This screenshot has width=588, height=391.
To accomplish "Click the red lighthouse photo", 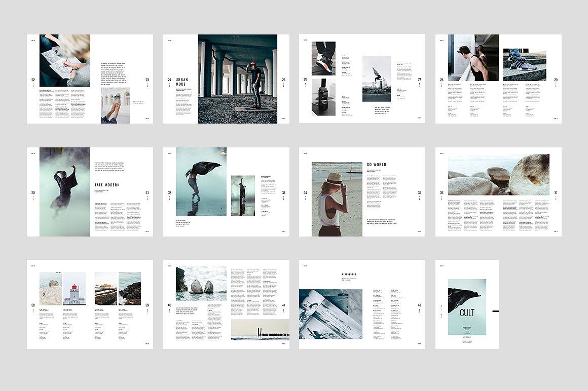I will pyautogui.click(x=74, y=288).
